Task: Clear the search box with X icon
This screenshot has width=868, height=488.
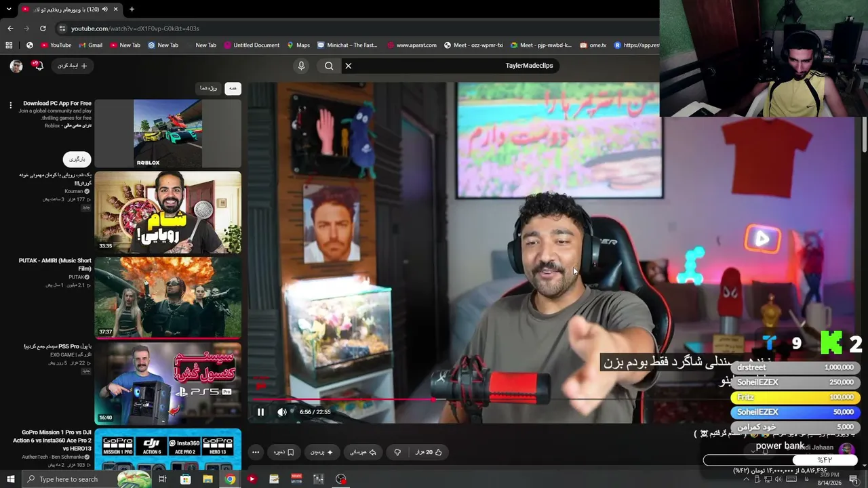Action: point(349,66)
